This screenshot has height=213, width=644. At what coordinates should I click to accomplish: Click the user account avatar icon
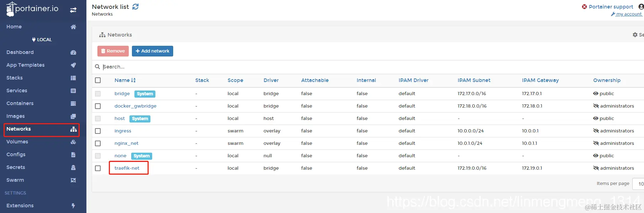click(641, 6)
